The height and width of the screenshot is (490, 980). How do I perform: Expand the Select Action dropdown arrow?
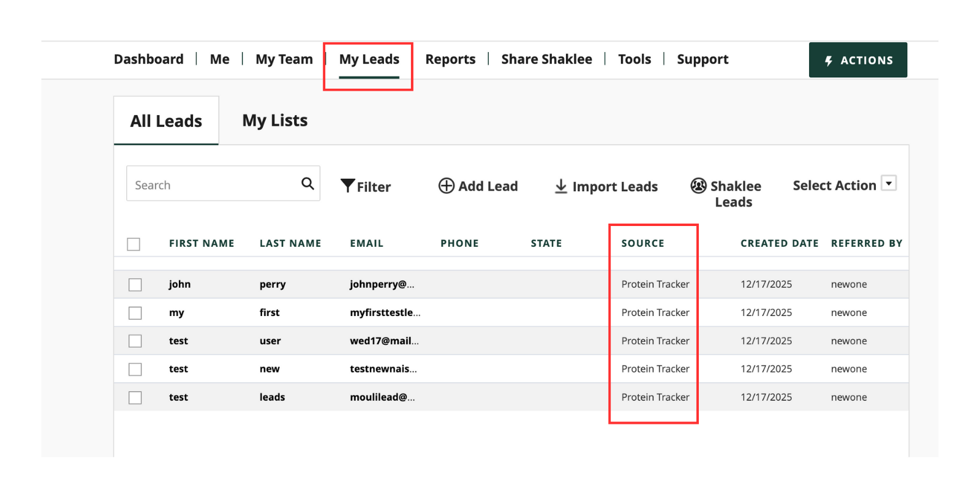click(889, 183)
